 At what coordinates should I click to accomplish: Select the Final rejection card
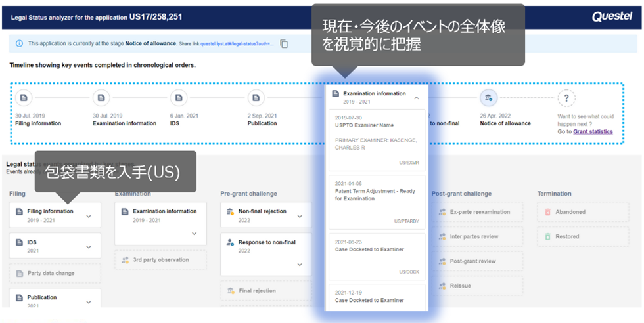266,291
